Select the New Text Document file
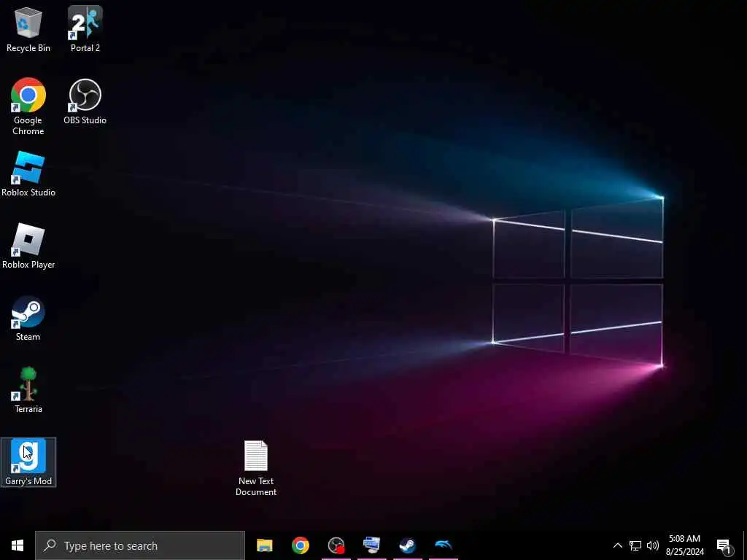This screenshot has height=560, width=747. [x=256, y=468]
